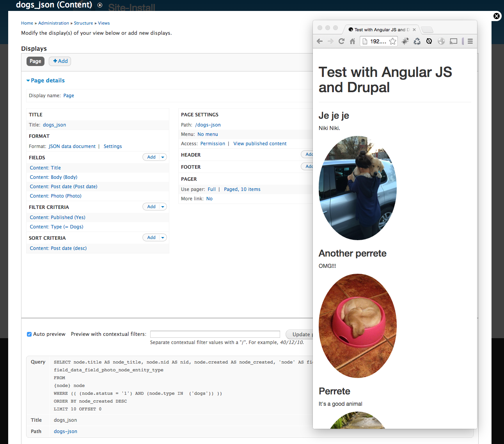
Task: Bookmark the page with the star icon
Action: [392, 41]
